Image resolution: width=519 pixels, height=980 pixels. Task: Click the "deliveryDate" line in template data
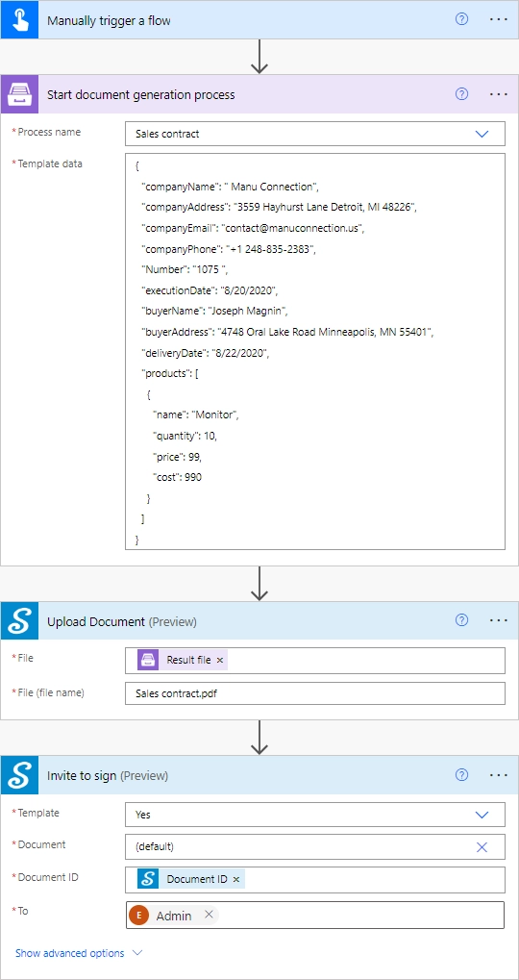tap(206, 353)
